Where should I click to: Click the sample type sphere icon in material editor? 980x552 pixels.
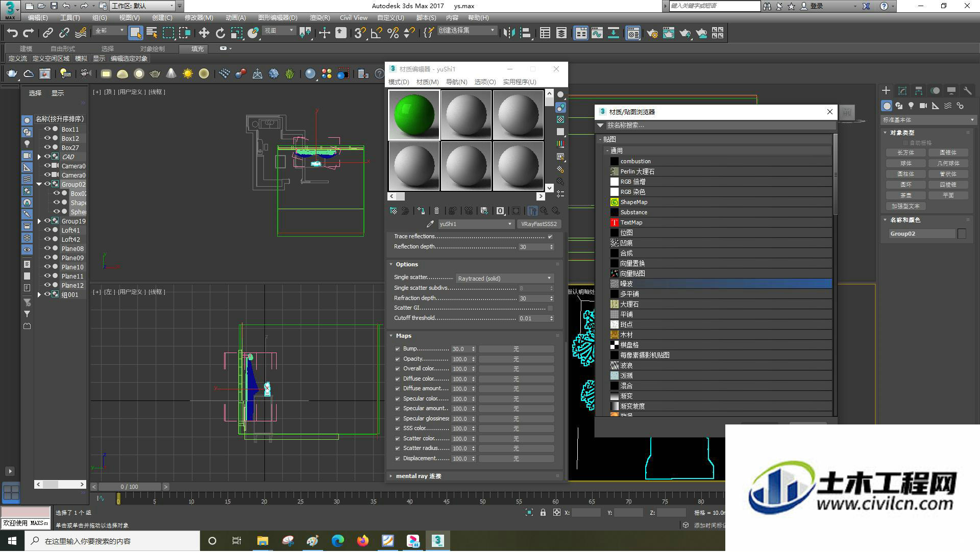pos(560,95)
